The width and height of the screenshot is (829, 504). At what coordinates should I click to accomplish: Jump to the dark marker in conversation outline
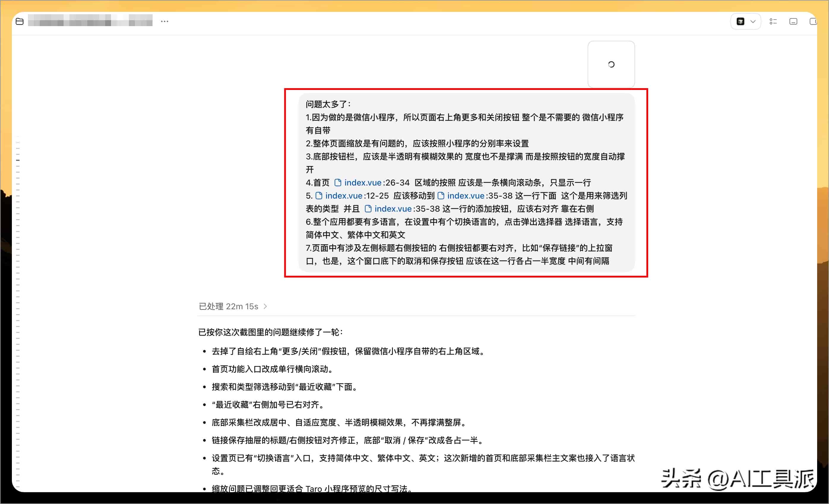point(18,160)
